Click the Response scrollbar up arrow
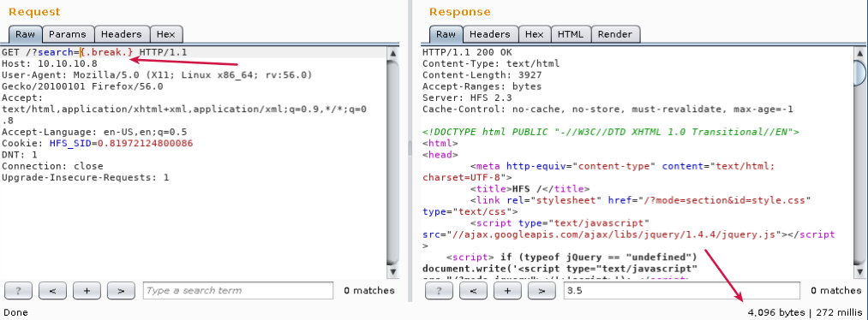 (860, 53)
